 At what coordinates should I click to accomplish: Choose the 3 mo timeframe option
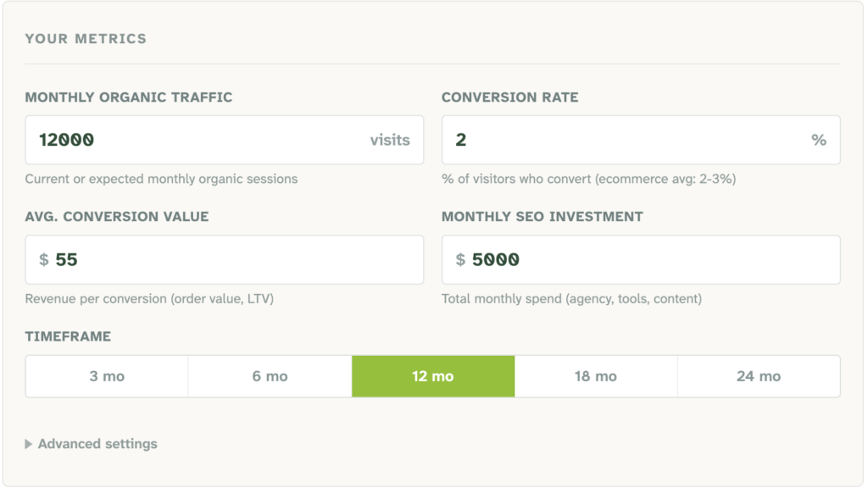pos(107,376)
